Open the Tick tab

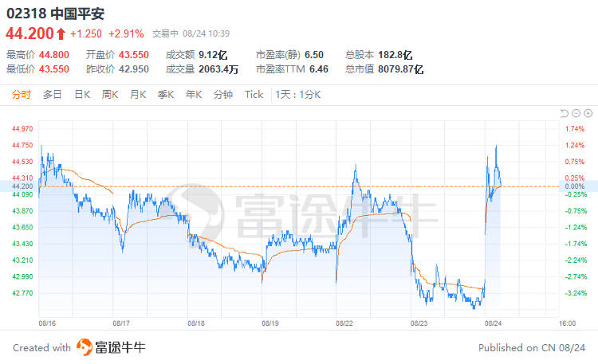click(x=254, y=95)
